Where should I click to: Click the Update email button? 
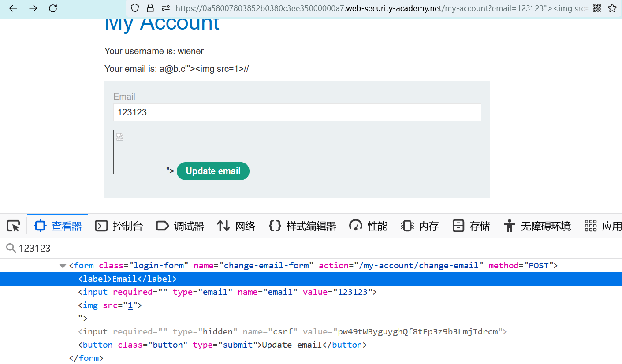coord(213,171)
